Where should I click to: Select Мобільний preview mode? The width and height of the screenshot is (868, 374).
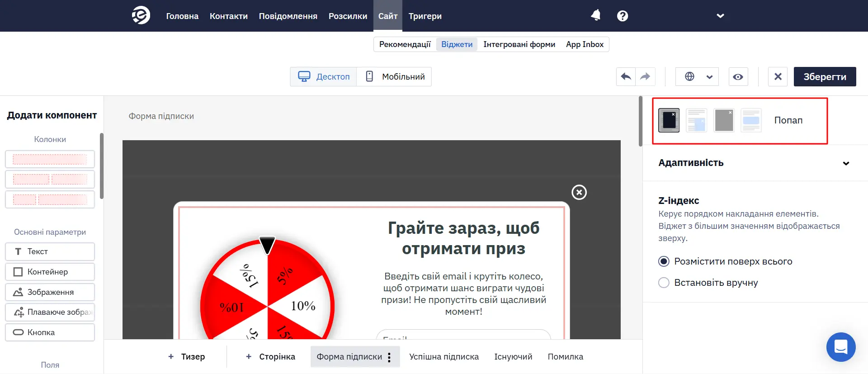(x=394, y=76)
